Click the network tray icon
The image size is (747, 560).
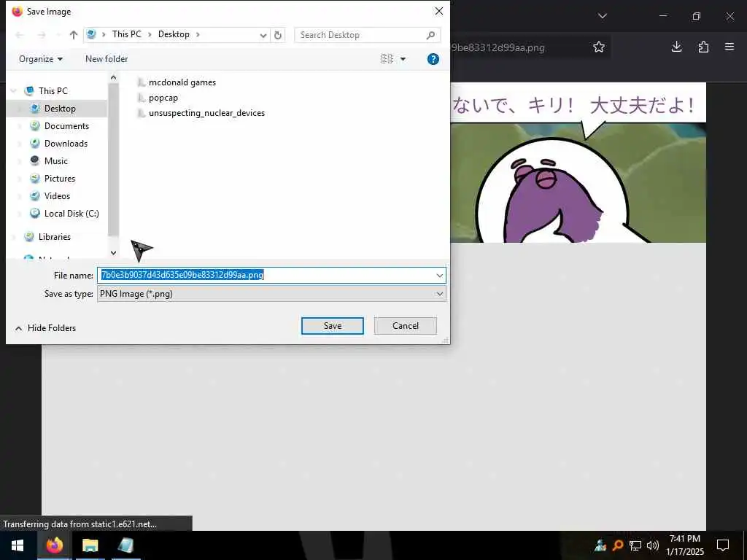click(635, 545)
